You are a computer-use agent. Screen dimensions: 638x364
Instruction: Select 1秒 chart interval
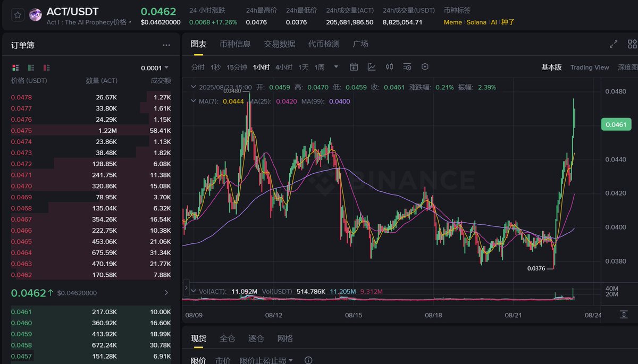click(x=216, y=67)
